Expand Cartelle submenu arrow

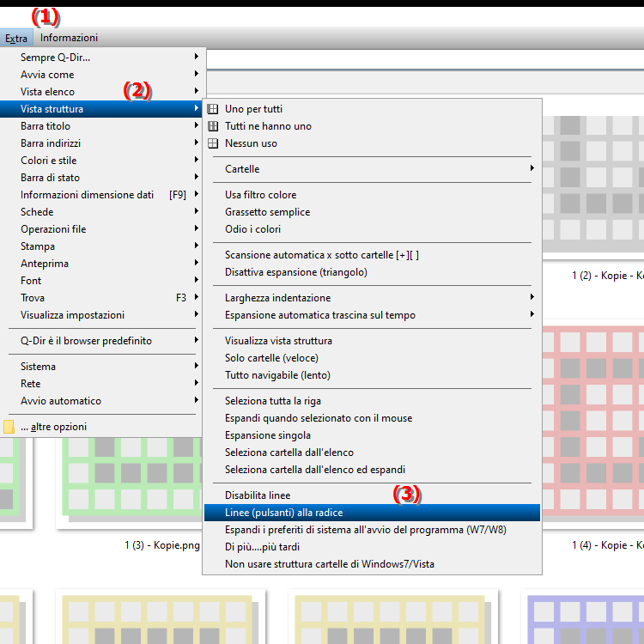(532, 168)
